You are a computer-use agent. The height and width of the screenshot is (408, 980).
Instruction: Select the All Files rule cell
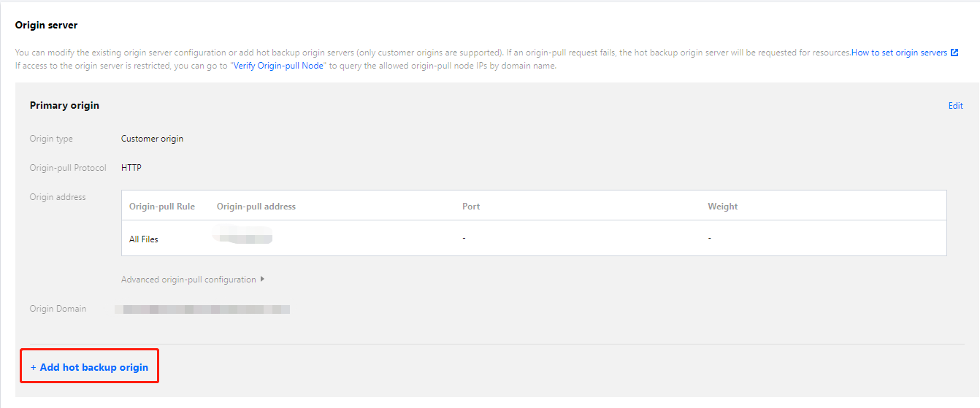(144, 239)
